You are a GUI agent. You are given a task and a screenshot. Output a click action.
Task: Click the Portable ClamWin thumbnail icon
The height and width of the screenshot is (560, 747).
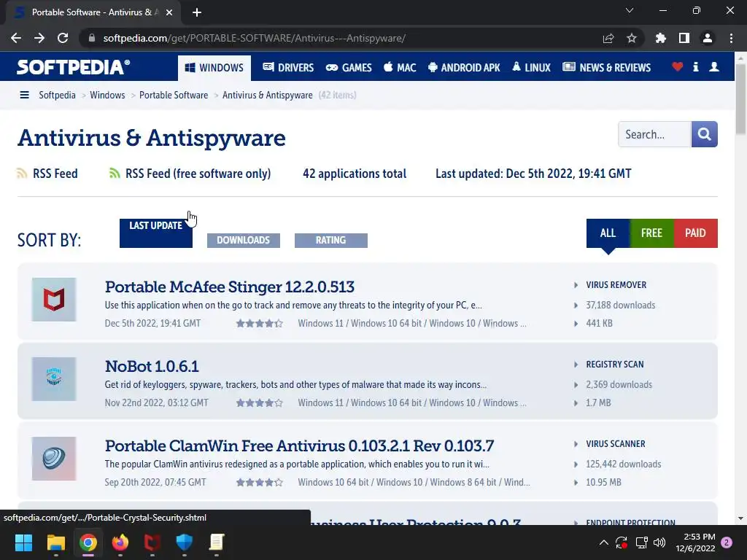[x=54, y=459]
